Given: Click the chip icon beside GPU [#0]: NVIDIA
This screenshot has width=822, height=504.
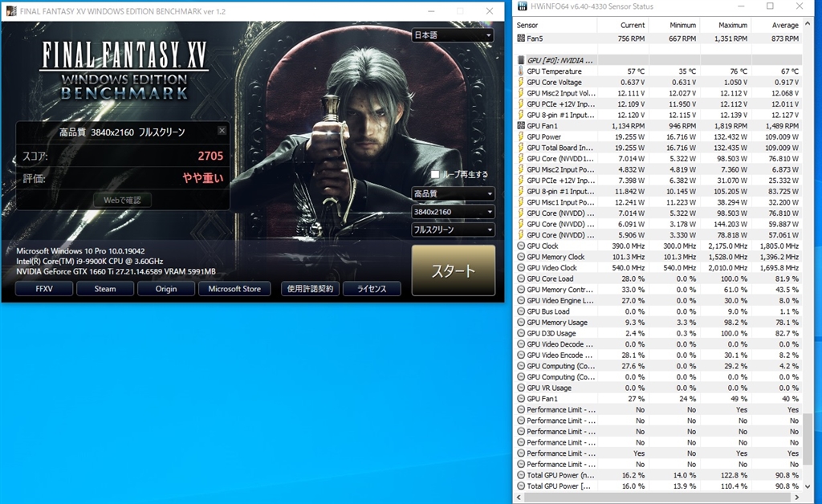Looking at the screenshot, I should click(x=520, y=60).
